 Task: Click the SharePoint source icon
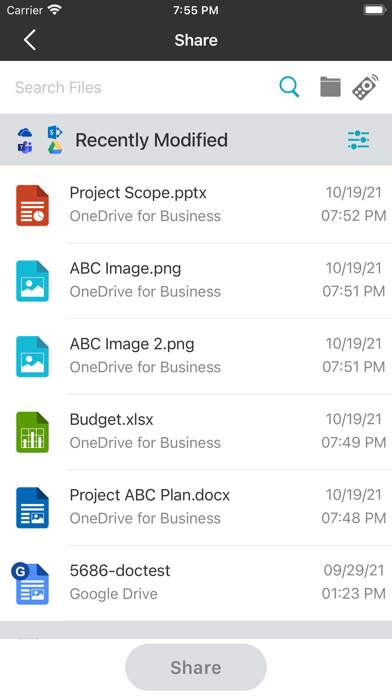point(55,132)
